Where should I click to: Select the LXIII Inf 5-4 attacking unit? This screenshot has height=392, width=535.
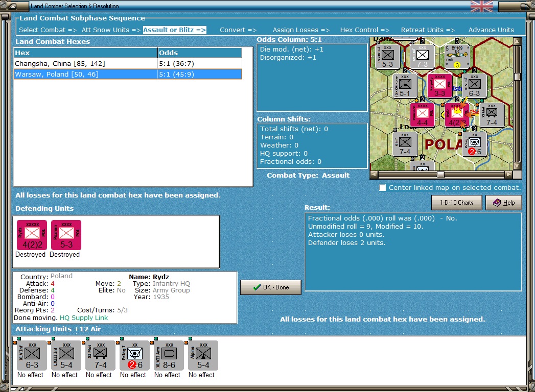(x=66, y=355)
